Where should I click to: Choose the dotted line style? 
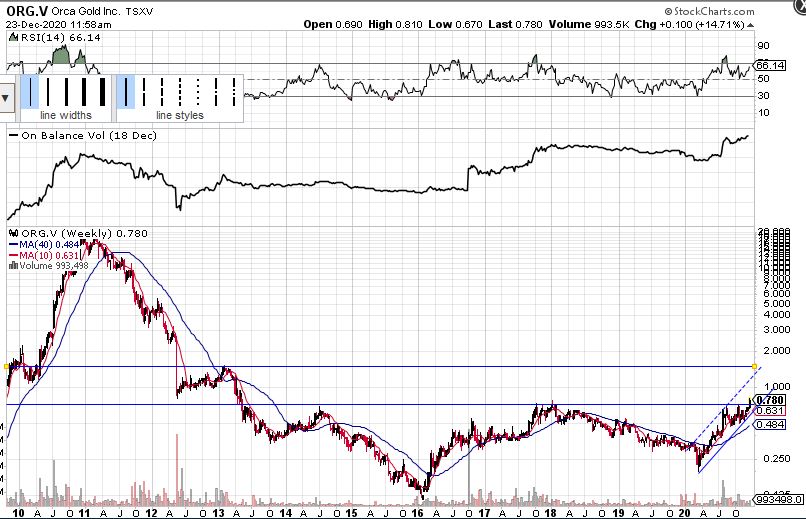point(198,91)
